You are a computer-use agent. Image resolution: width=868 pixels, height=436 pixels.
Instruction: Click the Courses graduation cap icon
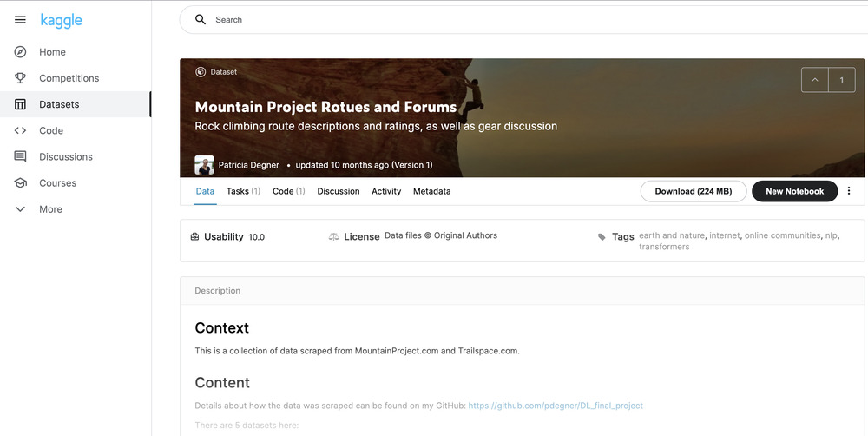coord(20,183)
